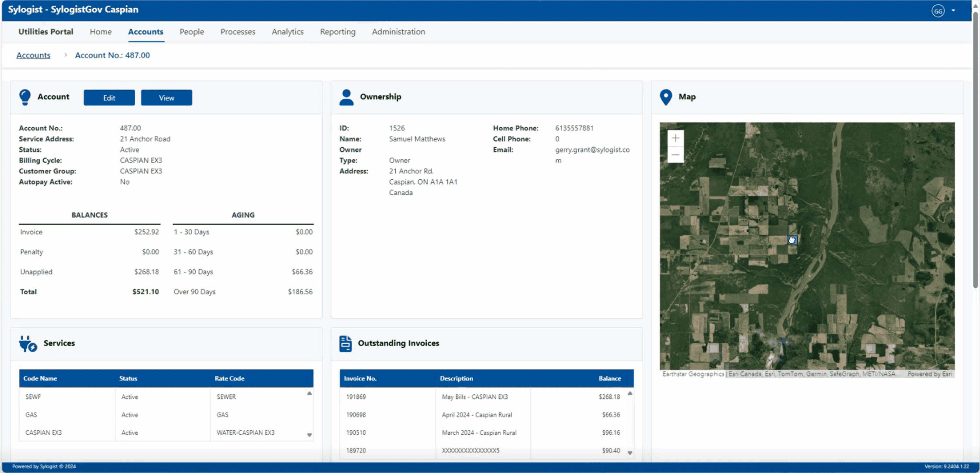Open the user account dropdown arrow
Viewport: 980px width, 473px height.
pos(953,11)
